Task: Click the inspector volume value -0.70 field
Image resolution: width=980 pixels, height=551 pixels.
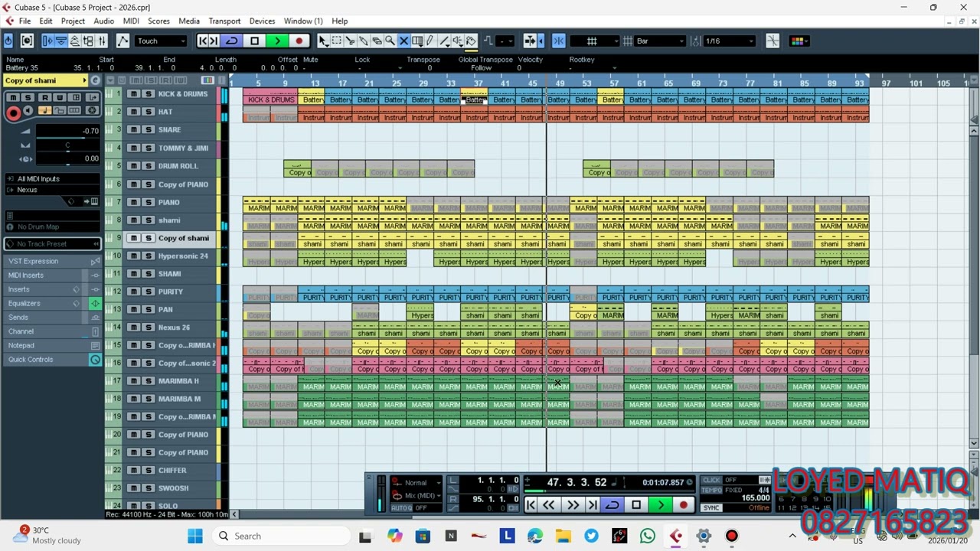Action: (x=90, y=131)
